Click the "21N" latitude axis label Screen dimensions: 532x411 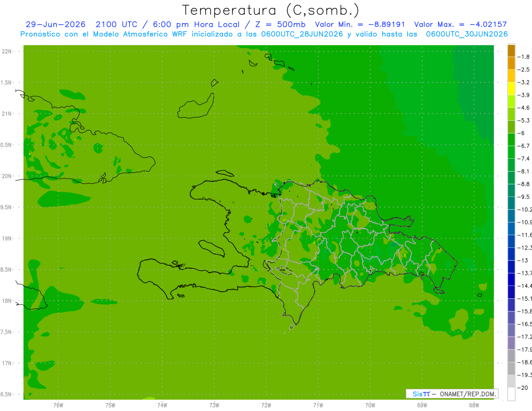click(7, 114)
